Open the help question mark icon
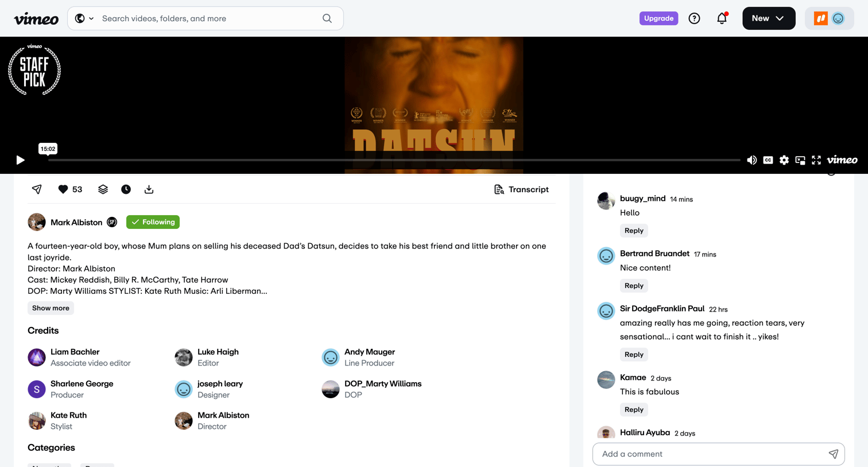This screenshot has width=868, height=467. pos(694,18)
